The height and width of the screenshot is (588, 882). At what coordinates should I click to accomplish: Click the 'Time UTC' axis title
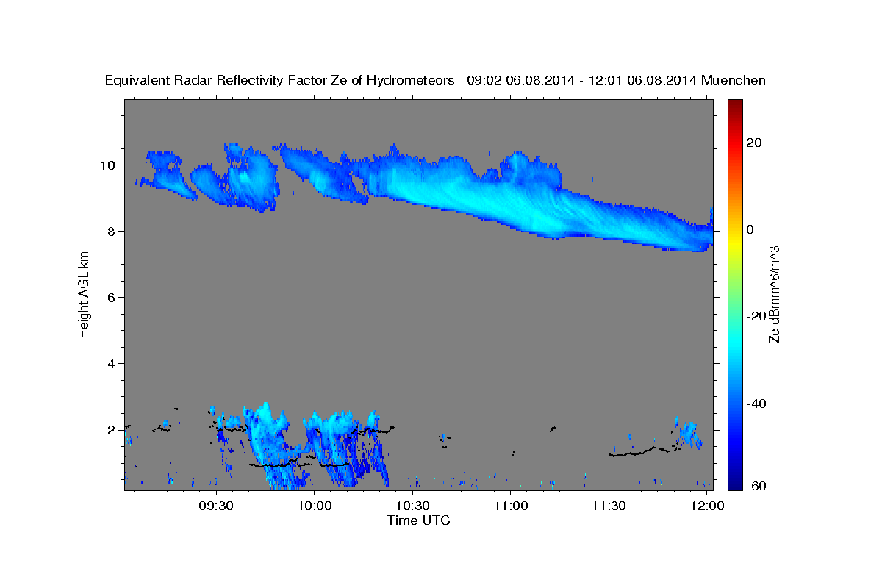click(x=418, y=520)
